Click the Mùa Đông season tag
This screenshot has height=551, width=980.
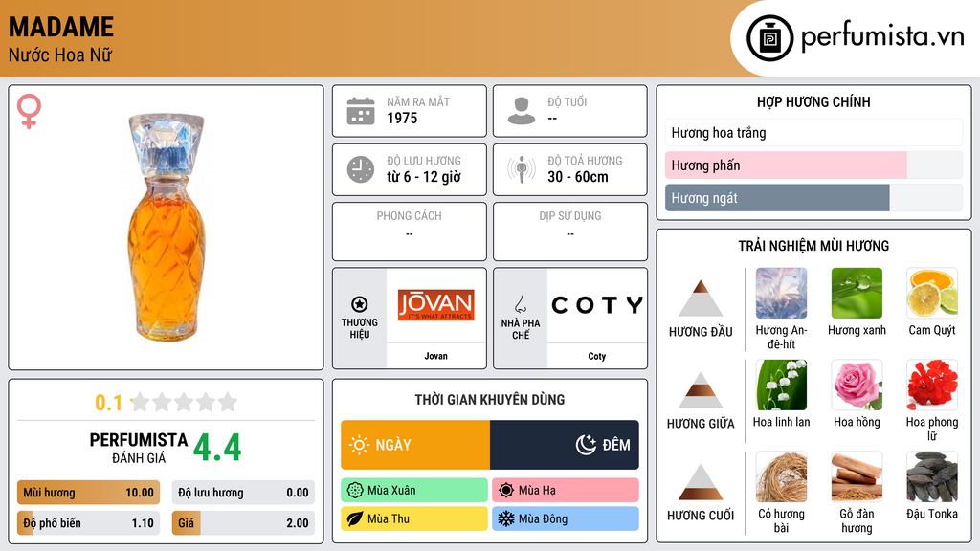(565, 518)
